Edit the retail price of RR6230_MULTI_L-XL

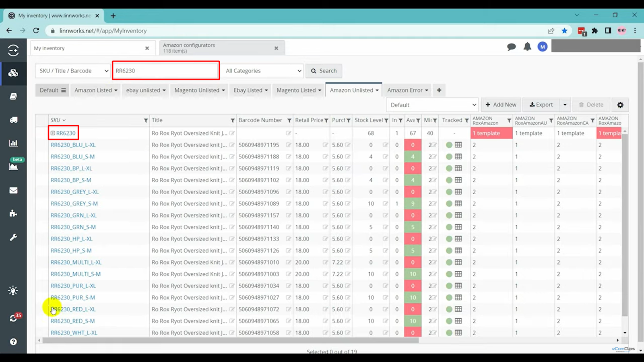[x=325, y=262]
